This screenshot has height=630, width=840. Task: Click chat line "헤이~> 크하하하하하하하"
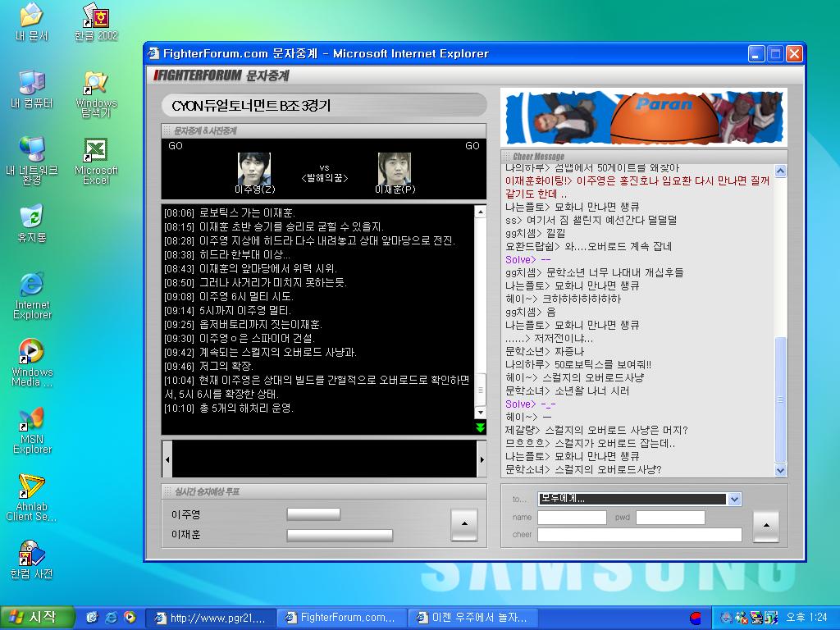(563, 299)
